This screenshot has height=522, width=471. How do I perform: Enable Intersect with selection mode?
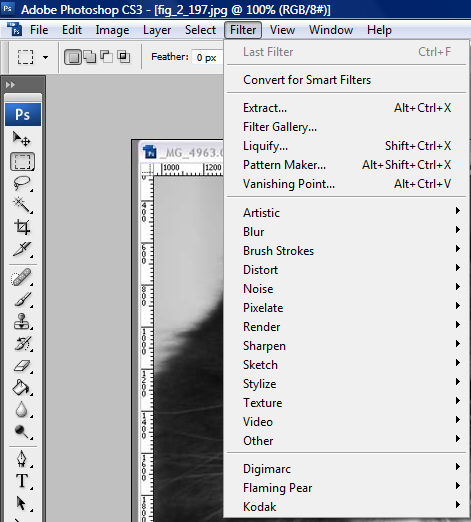(124, 57)
